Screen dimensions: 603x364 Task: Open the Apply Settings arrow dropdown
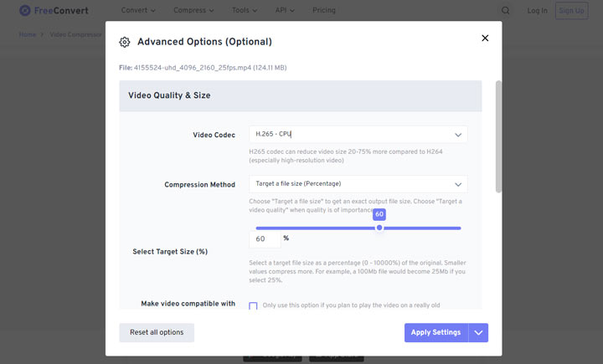(479, 332)
